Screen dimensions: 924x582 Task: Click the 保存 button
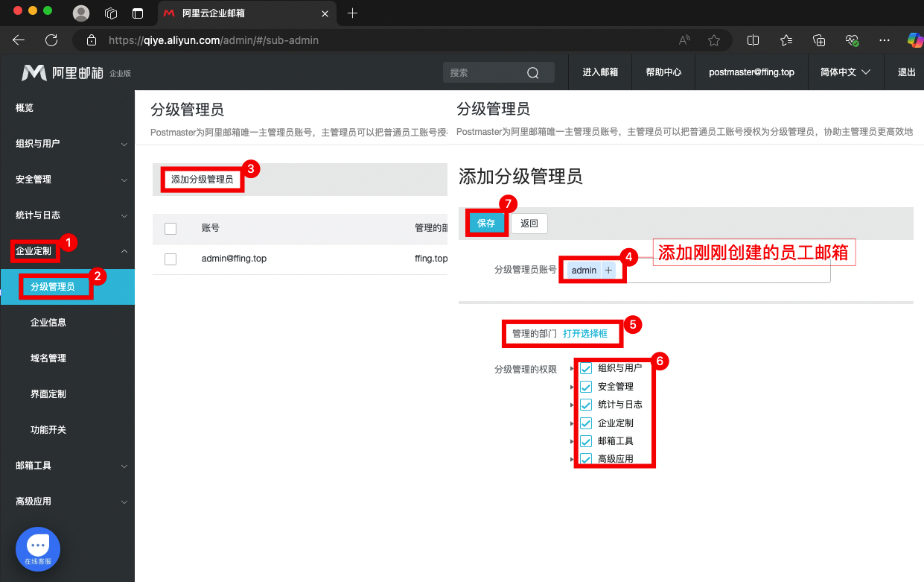click(x=486, y=224)
